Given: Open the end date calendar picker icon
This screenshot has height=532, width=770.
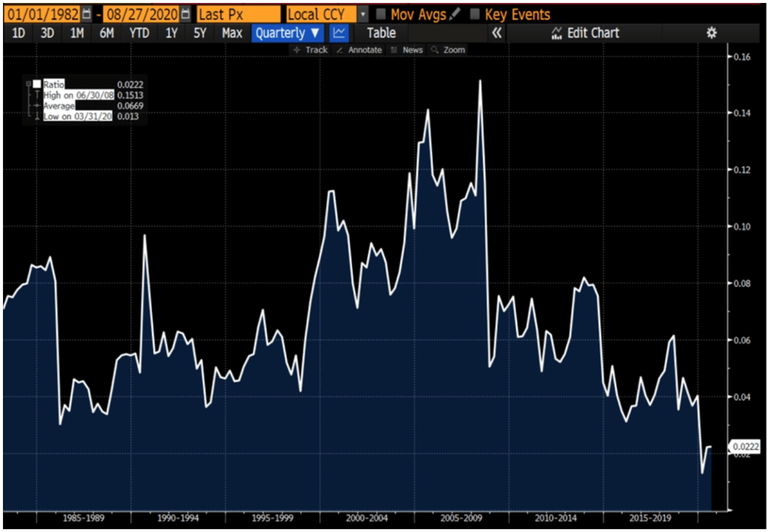Looking at the screenshot, I should point(185,14).
